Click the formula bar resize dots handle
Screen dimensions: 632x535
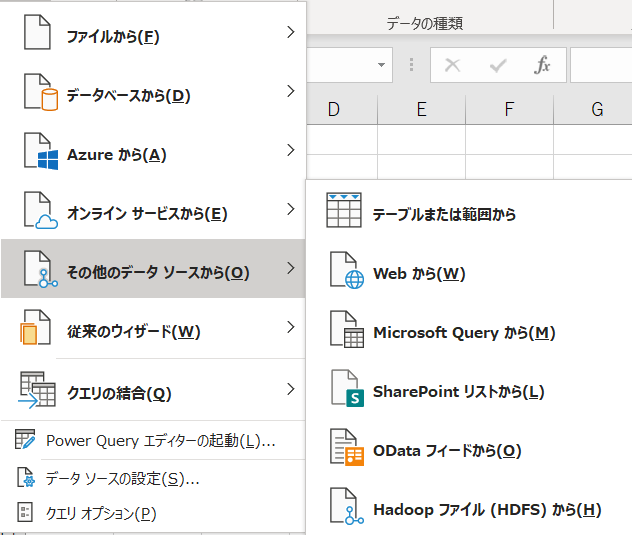point(411,65)
